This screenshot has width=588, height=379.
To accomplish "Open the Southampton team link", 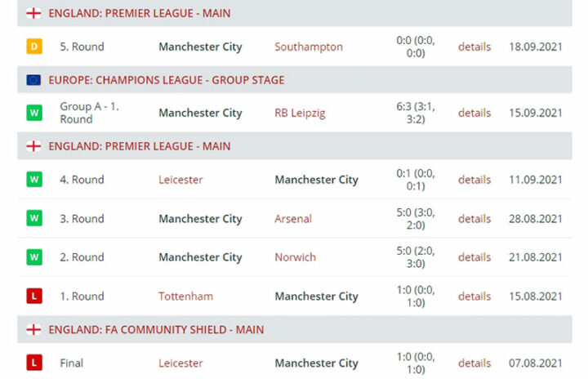I will (x=309, y=47).
